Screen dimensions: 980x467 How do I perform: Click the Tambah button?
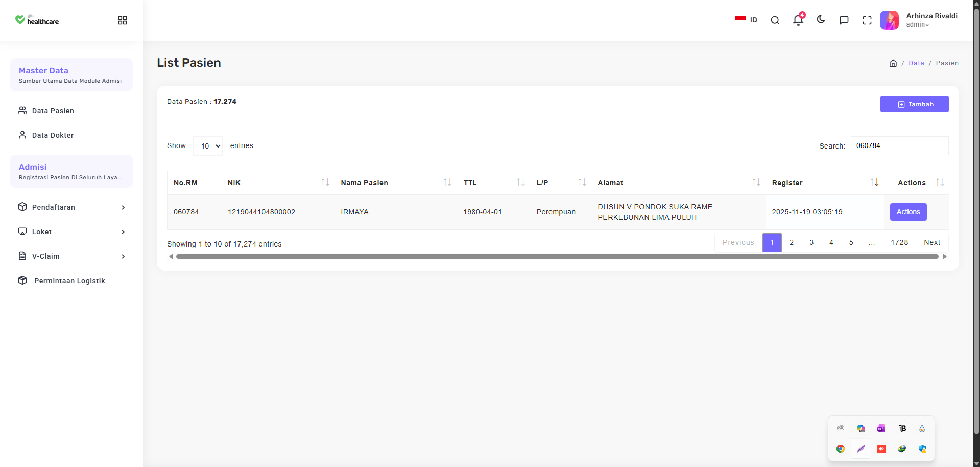point(914,104)
